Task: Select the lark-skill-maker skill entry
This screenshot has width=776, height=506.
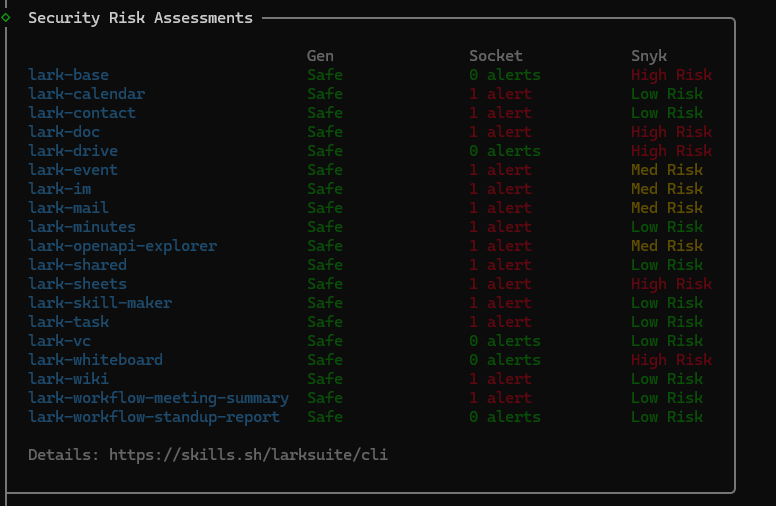Action: [100, 303]
